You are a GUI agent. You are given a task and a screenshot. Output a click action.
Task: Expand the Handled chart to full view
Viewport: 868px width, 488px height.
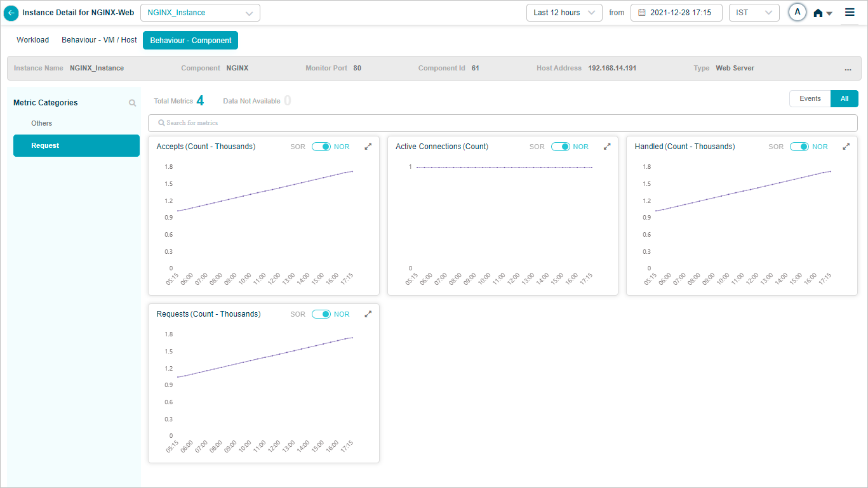(x=846, y=147)
